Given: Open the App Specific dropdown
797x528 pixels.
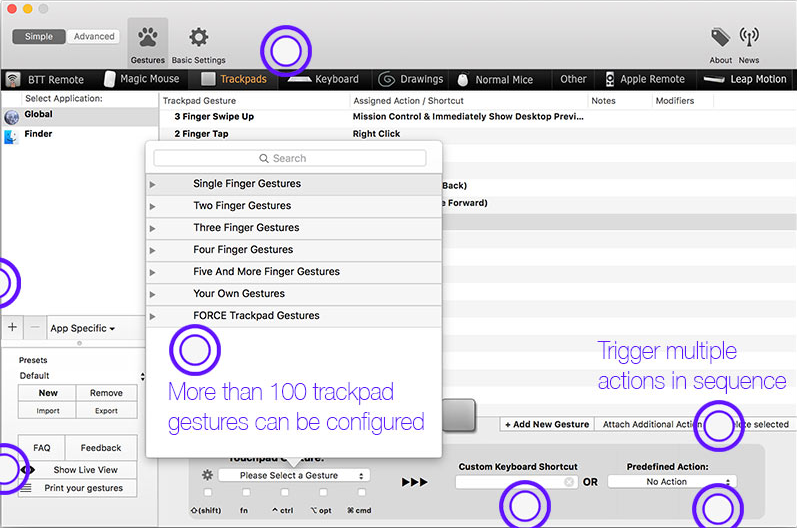Looking at the screenshot, I should pyautogui.click(x=82, y=328).
